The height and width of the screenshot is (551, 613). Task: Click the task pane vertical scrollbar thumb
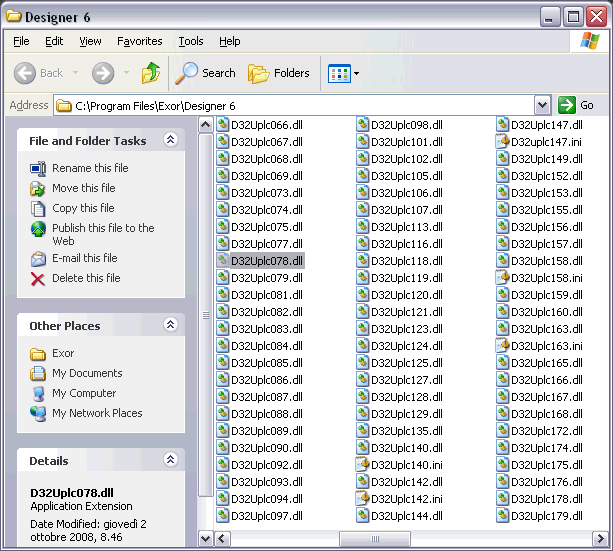point(206,315)
